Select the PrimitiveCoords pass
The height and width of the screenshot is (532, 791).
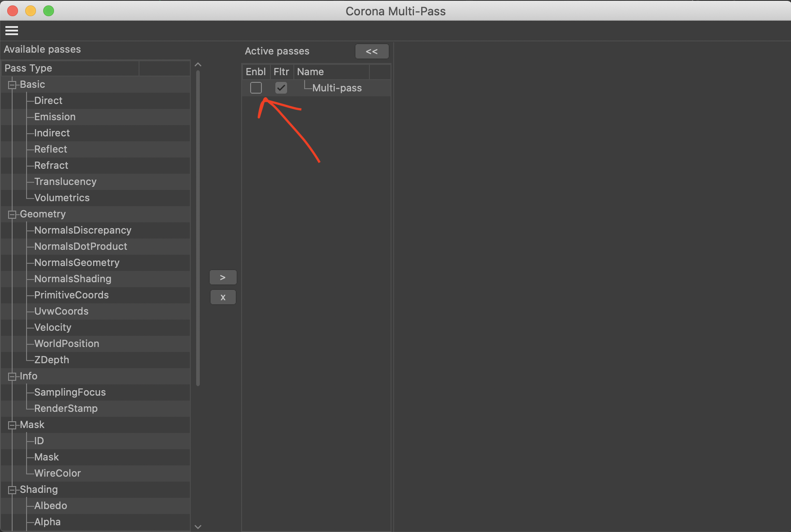(72, 295)
